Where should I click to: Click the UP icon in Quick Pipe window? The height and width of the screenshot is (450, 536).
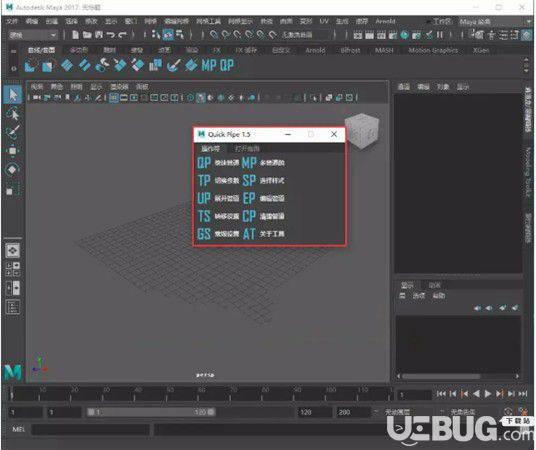point(204,198)
